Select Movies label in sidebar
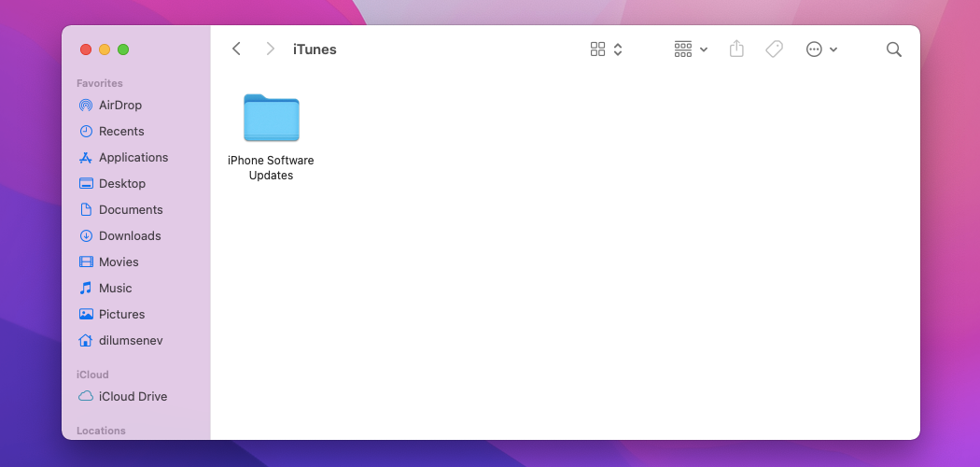This screenshot has width=980, height=467. [x=119, y=262]
